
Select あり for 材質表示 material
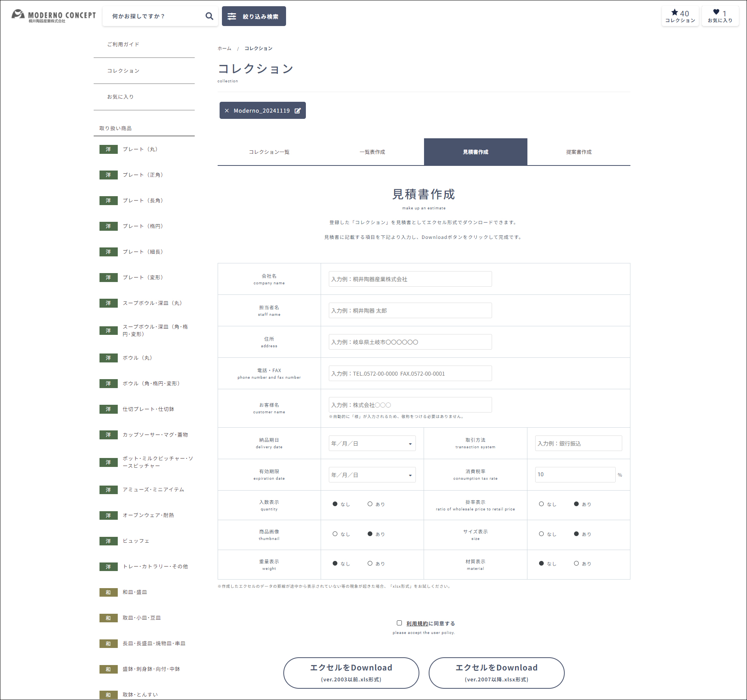point(576,563)
